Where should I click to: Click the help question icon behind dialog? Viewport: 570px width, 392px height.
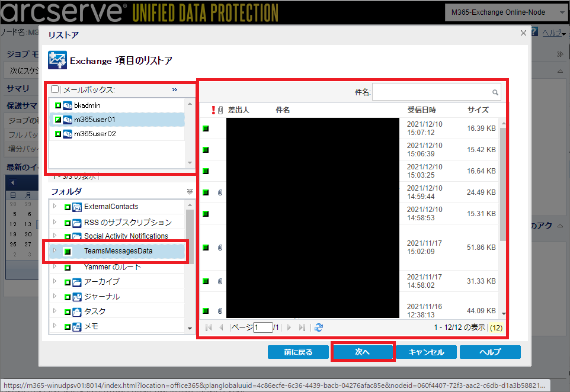coord(534,32)
